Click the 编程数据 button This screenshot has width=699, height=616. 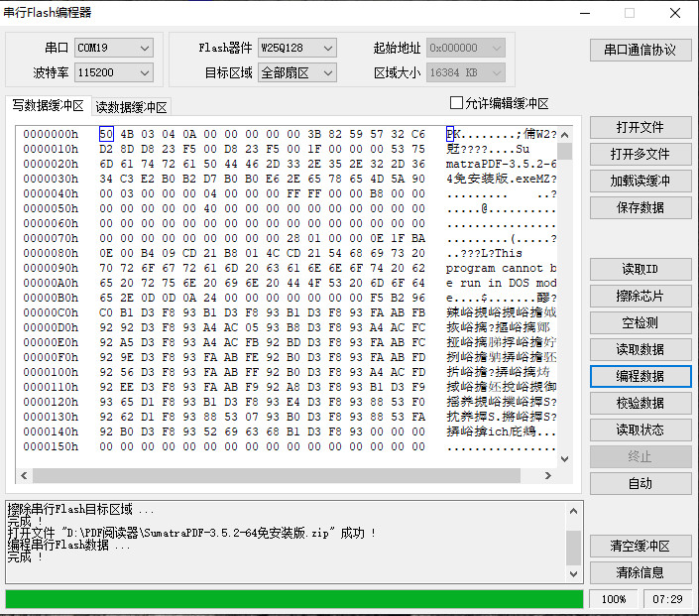click(641, 377)
